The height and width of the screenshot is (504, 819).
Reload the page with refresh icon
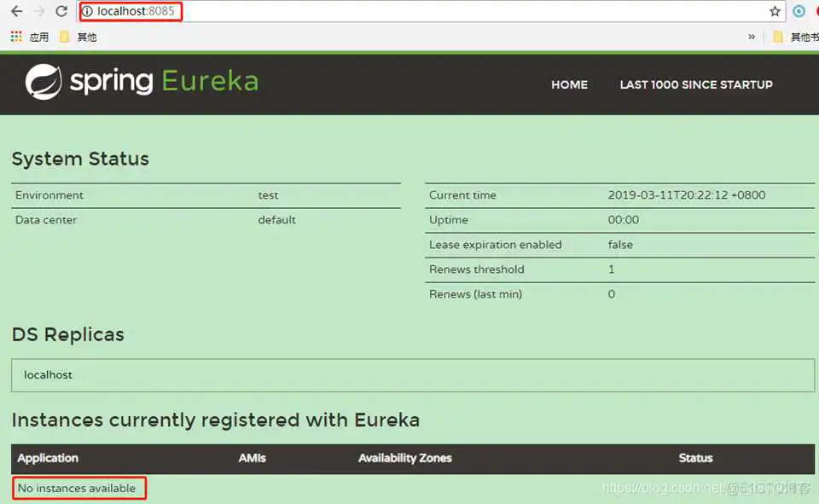click(x=61, y=11)
